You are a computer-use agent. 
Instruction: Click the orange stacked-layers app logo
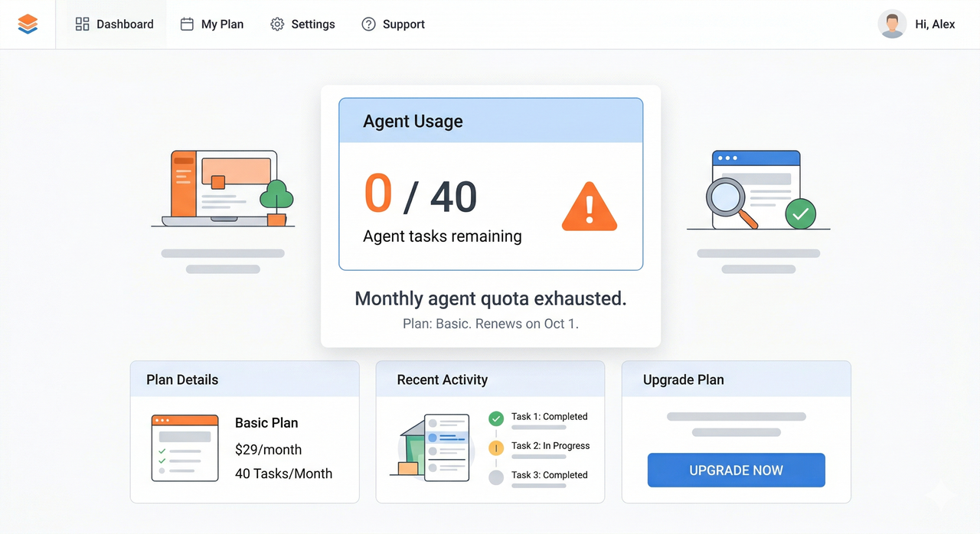click(28, 24)
